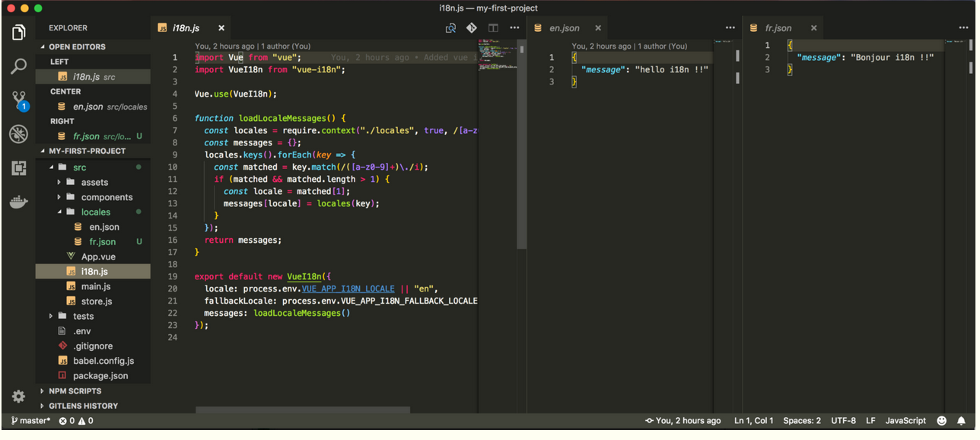Open the Debug view in the activity bar
The image size is (980, 440).
[19, 135]
